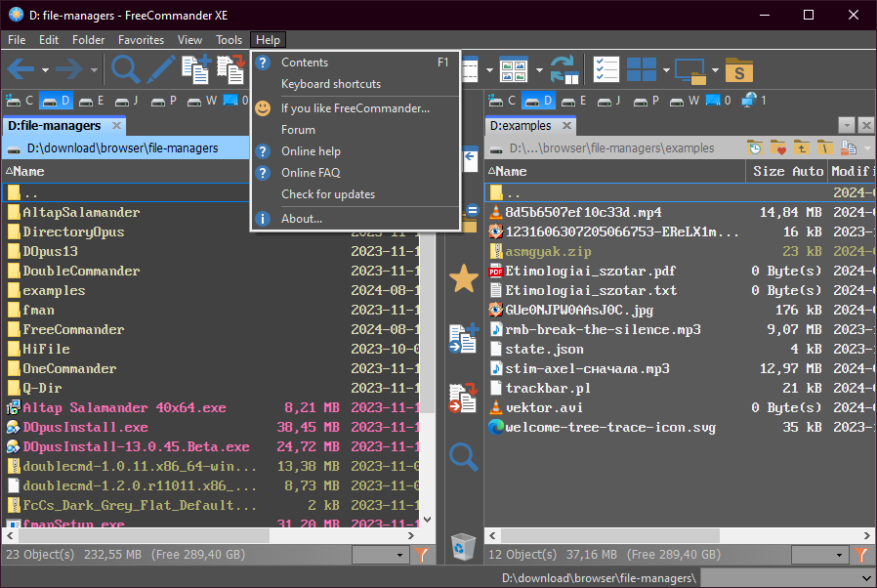Select the asmgyak.zip file in right panel
The width and height of the screenshot is (877, 588).
pos(548,251)
